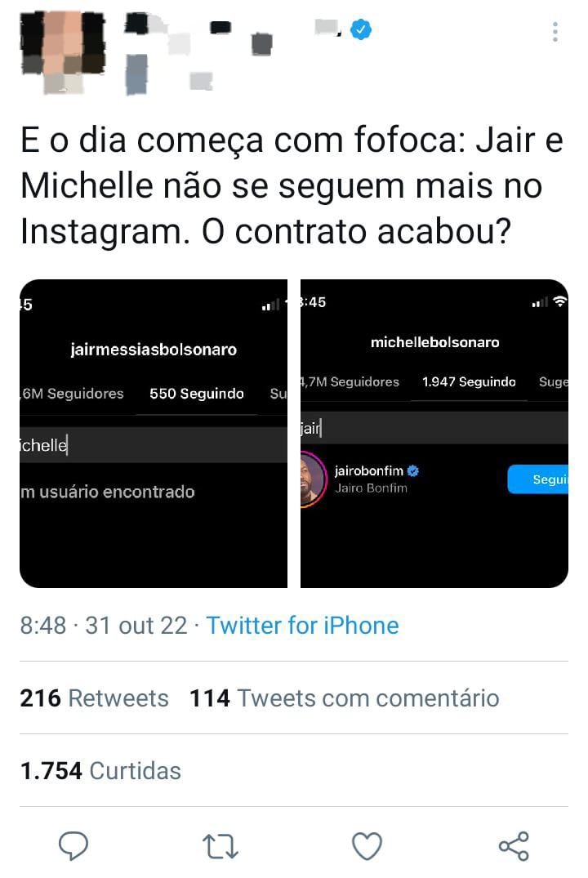View the 216 Retweets list
This screenshot has height=878, width=588.
[94, 698]
